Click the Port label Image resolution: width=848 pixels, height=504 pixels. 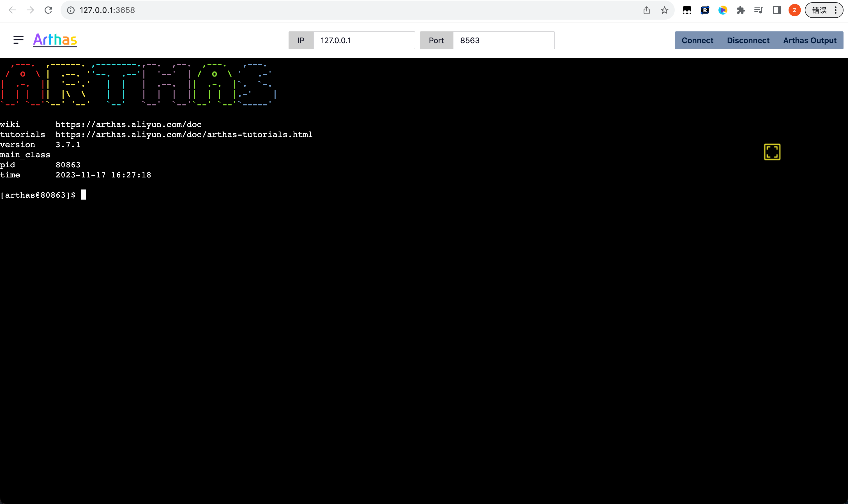pyautogui.click(x=436, y=40)
